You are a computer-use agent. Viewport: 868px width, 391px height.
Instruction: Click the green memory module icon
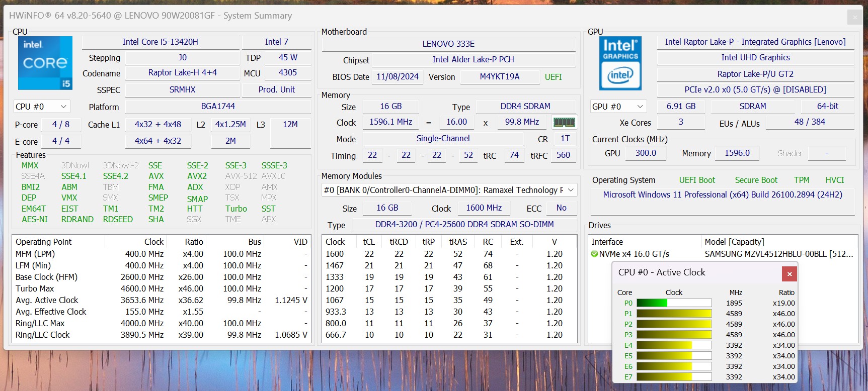tap(564, 122)
